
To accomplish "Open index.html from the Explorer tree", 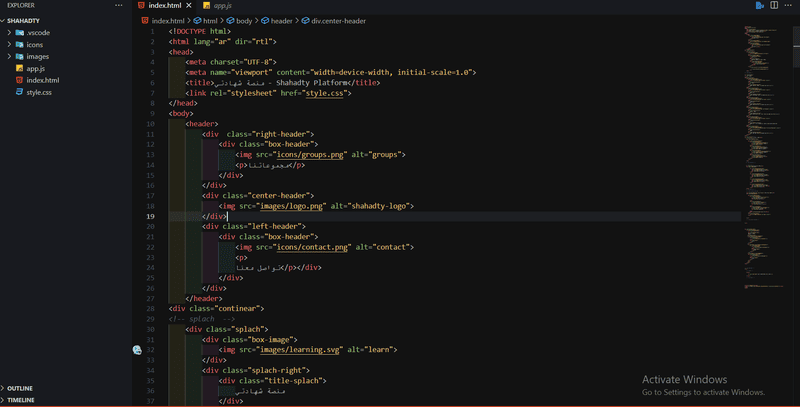I will (x=43, y=80).
